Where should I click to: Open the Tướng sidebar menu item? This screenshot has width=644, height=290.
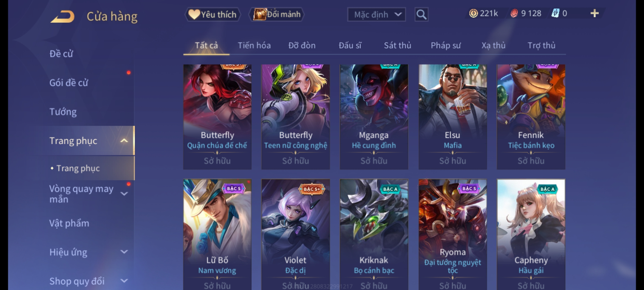click(63, 112)
